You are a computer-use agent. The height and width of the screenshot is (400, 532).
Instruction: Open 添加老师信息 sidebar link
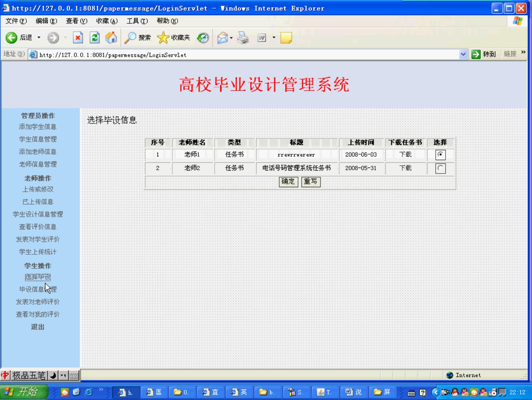[38, 152]
